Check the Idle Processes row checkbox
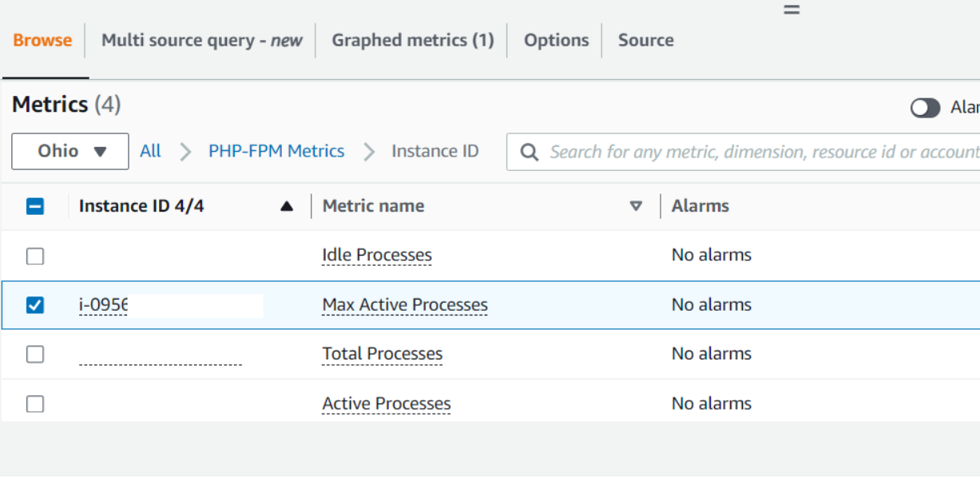980x488 pixels. click(x=35, y=256)
